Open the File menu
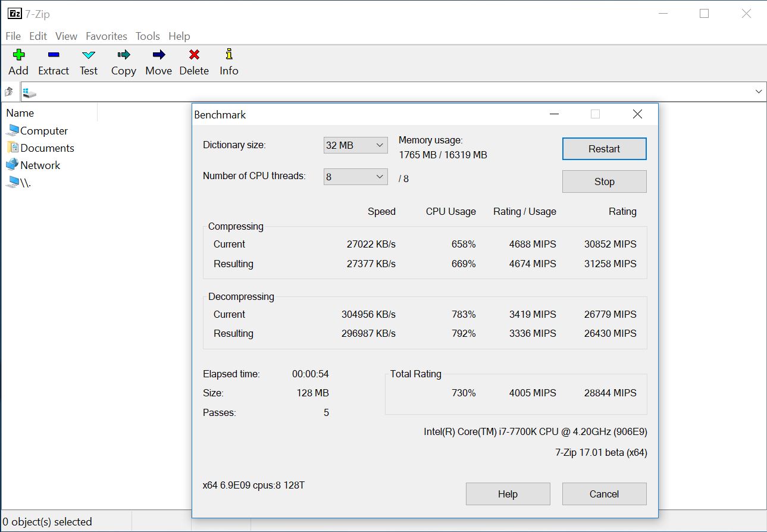The image size is (767, 532). [13, 36]
